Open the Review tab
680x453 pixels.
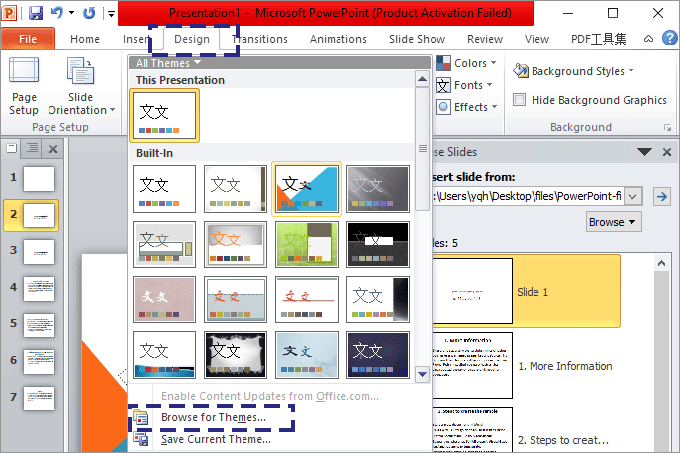pos(485,39)
